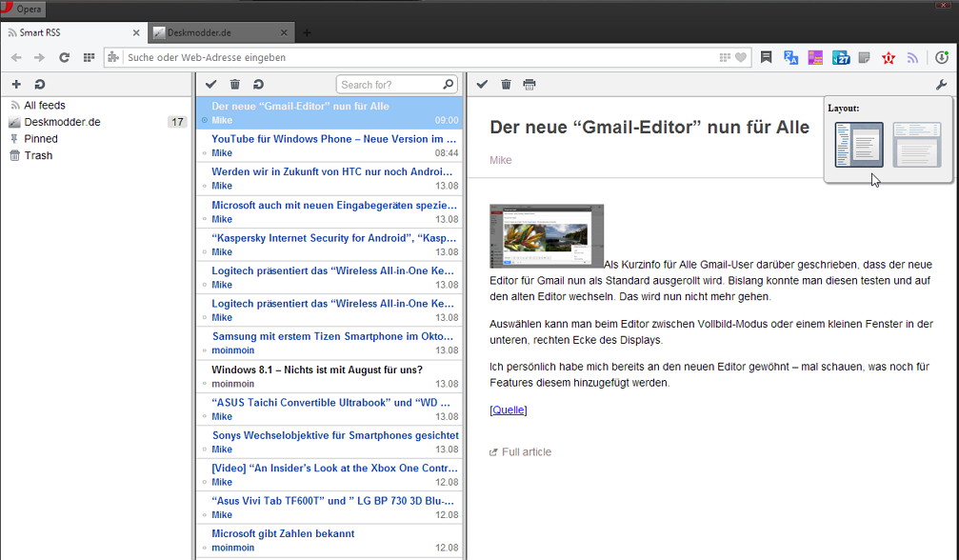Viewport: 959px width, 560px height.
Task: Choose the vertical three-column layout option
Action: (859, 145)
